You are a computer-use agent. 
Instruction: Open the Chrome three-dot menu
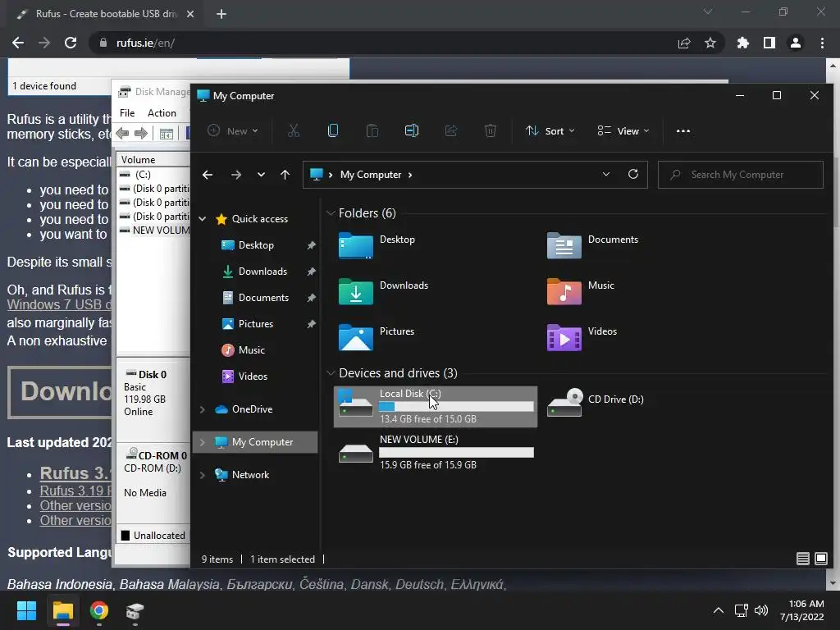822,43
